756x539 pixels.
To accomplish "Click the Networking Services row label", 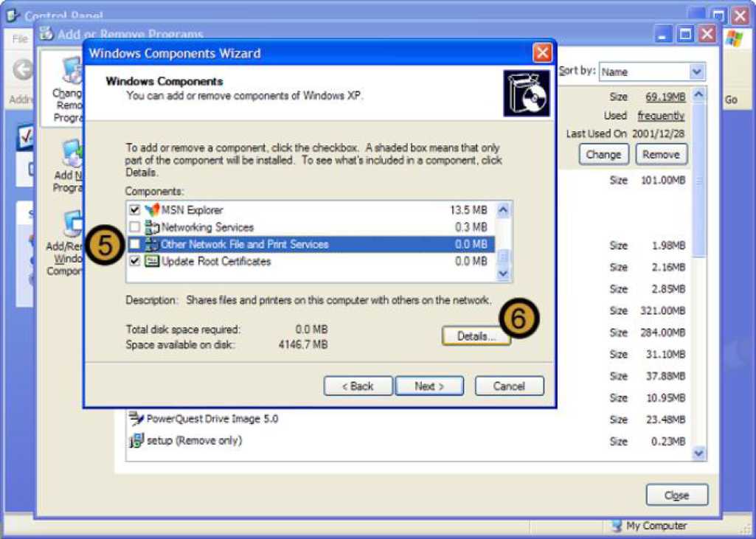I will coord(207,227).
